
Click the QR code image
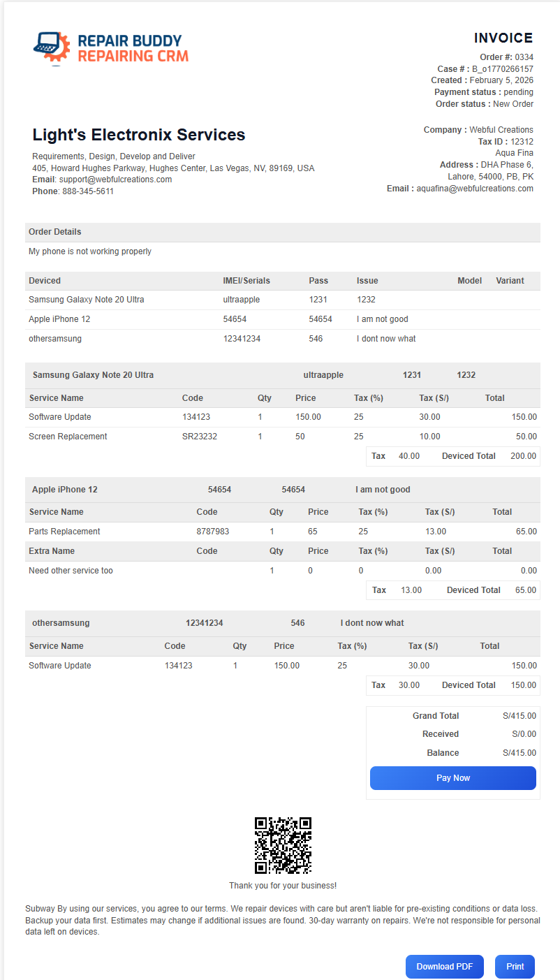click(283, 845)
